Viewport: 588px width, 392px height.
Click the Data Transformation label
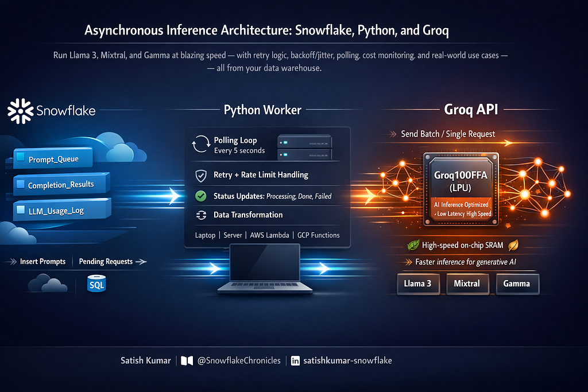pyautogui.click(x=248, y=215)
